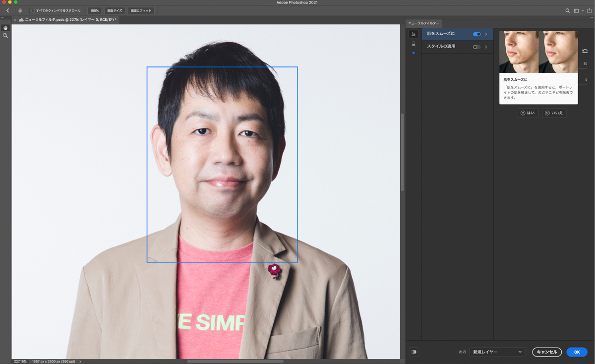Open the beta filters flask icon
Image resolution: width=595 pixels, height=364 pixels.
(x=414, y=44)
